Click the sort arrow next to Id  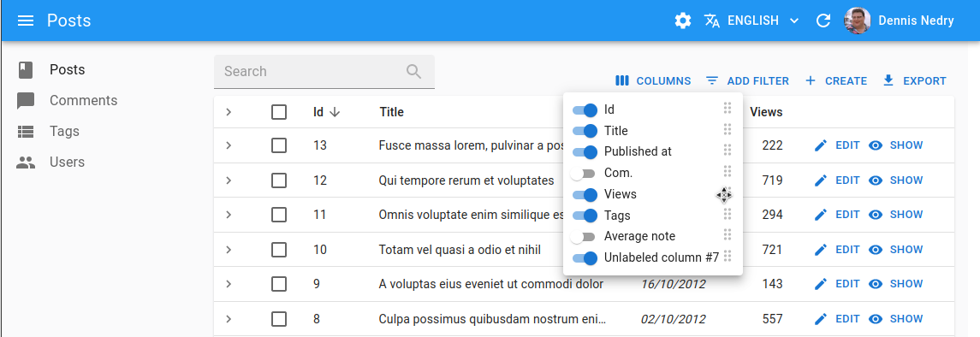(x=335, y=112)
